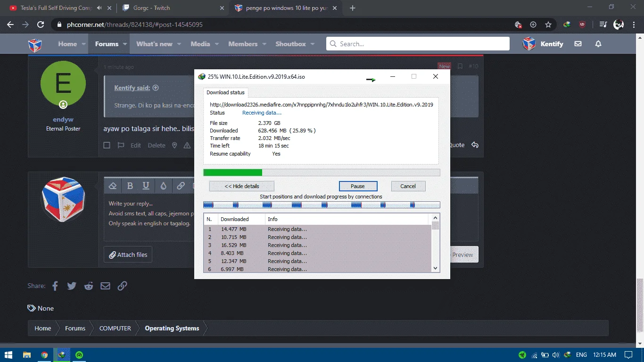Expand the Forums nav dropdown arrow

pyautogui.click(x=125, y=44)
